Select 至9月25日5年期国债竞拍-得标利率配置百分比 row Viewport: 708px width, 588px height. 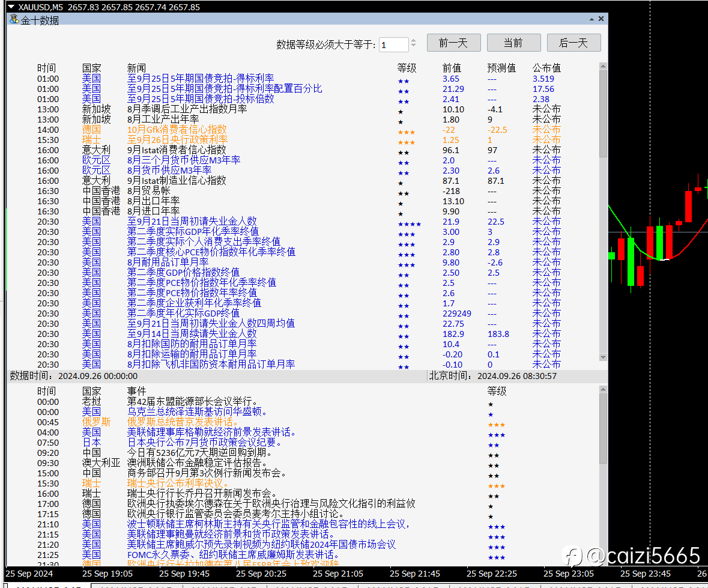[296, 89]
